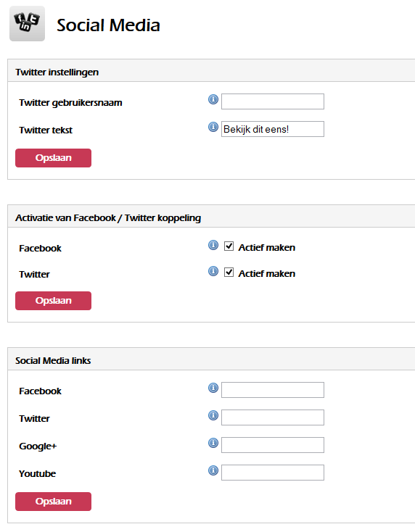Click Actief maken text next to Twitter
Screen dimensions: 415x532
click(266, 274)
